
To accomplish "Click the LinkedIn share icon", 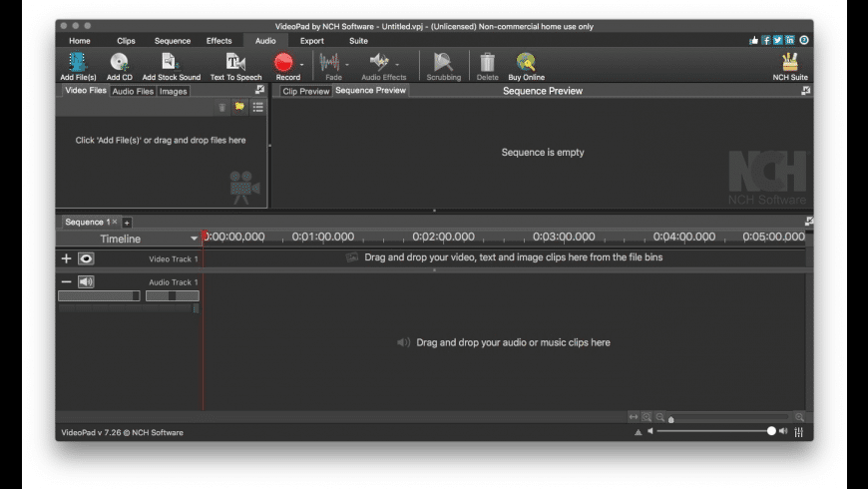I will pyautogui.click(x=790, y=40).
